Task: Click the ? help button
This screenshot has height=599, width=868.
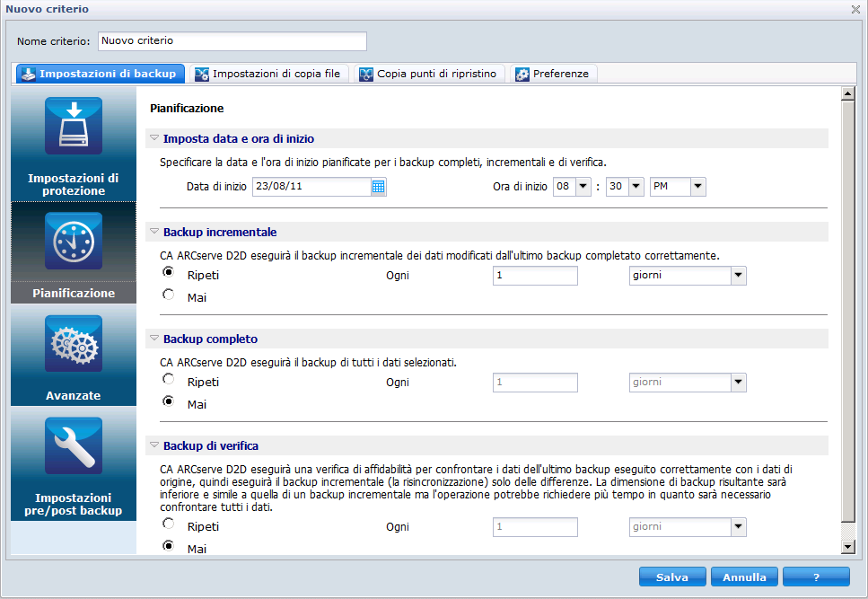Action: pos(816,577)
